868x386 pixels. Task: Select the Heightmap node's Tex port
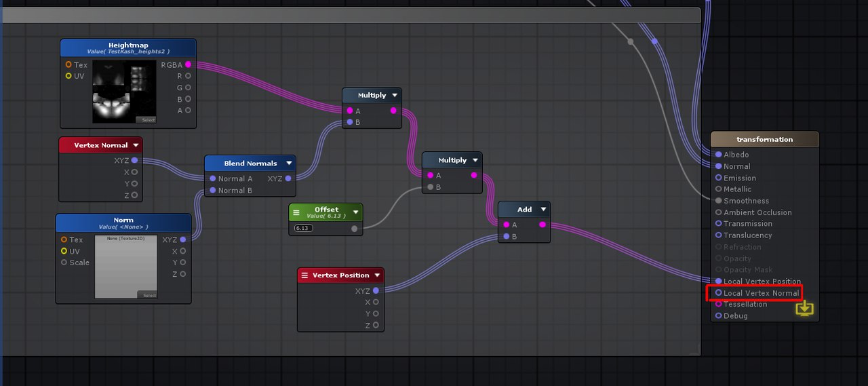(68, 64)
